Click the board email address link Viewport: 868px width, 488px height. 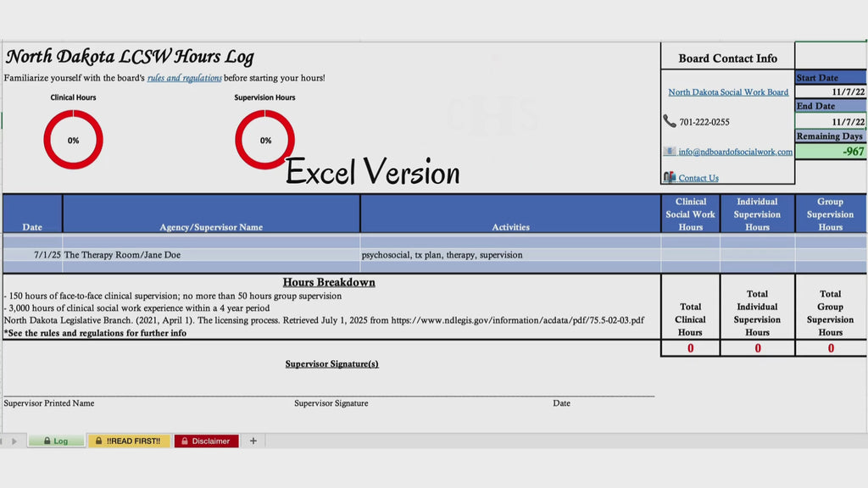[x=735, y=152]
